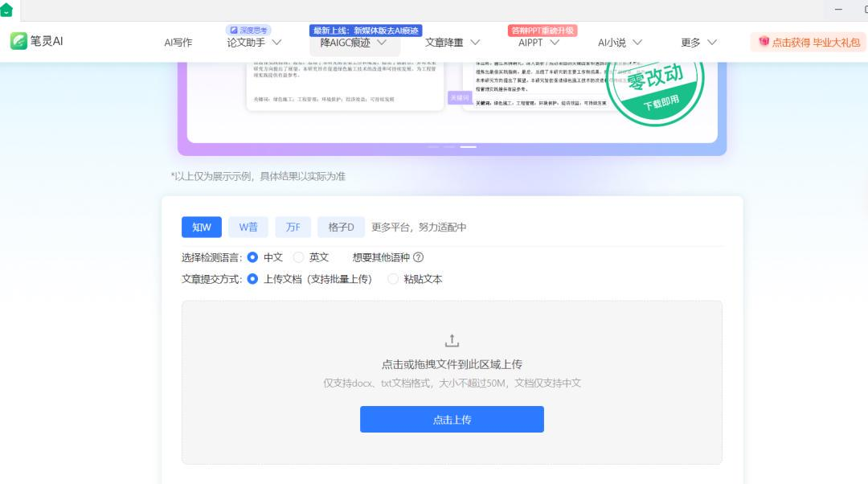Choose 上传文档 submission method radio
The height and width of the screenshot is (484, 868).
[x=252, y=279]
